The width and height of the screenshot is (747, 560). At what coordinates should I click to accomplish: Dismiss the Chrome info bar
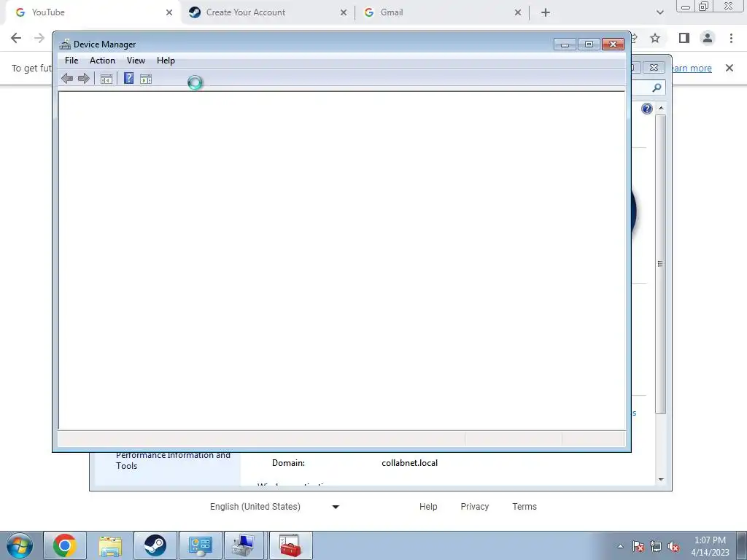729,68
